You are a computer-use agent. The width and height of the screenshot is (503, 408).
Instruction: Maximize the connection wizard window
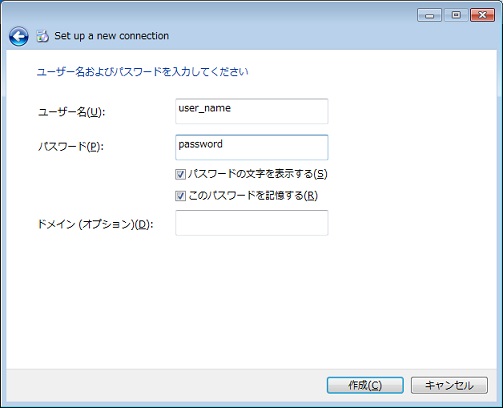pyautogui.click(x=456, y=15)
